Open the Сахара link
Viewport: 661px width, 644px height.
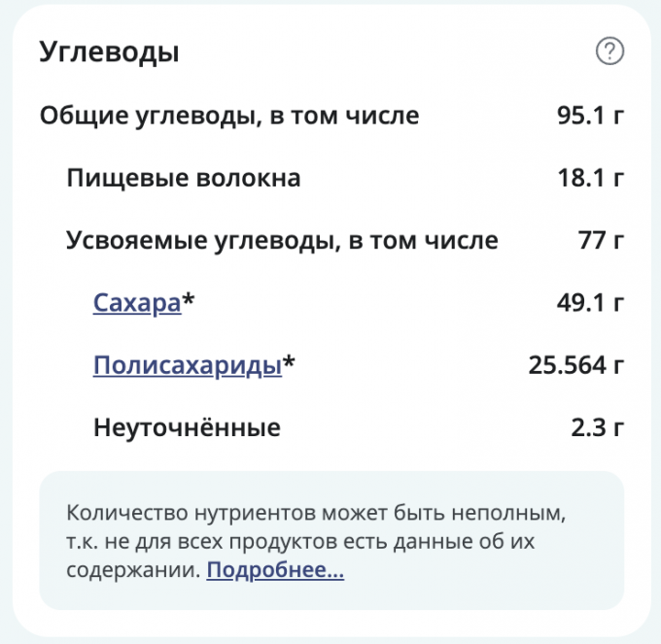pyautogui.click(x=137, y=303)
